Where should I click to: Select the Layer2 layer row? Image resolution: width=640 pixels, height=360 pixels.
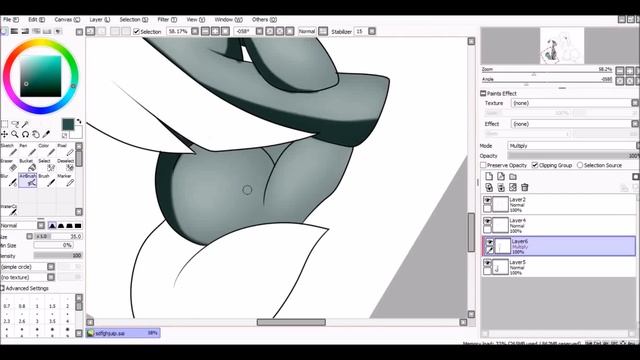pyautogui.click(x=559, y=204)
